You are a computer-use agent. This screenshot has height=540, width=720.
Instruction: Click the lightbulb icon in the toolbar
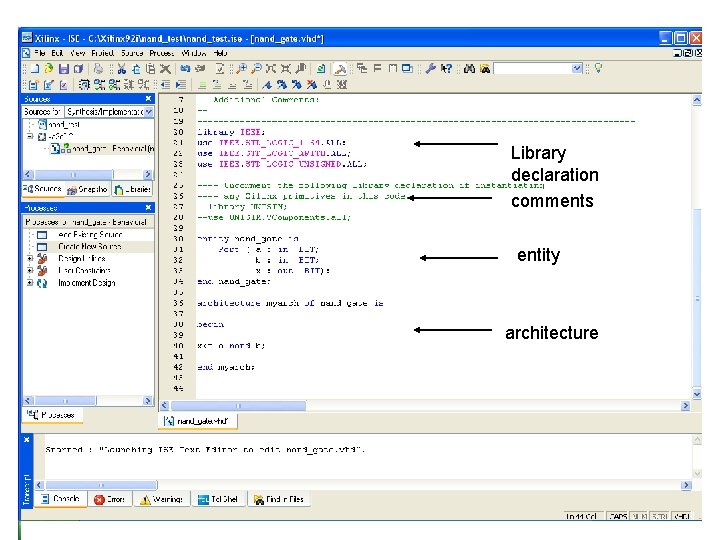598,69
